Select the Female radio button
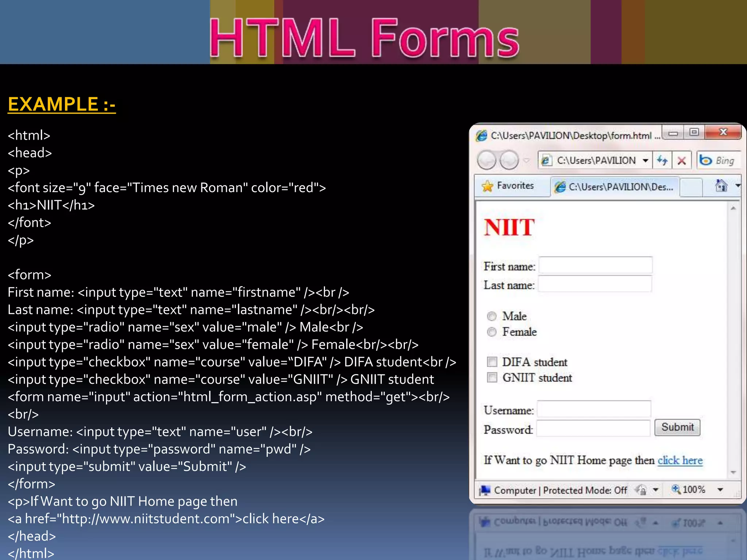The height and width of the screenshot is (560, 747). click(x=492, y=331)
